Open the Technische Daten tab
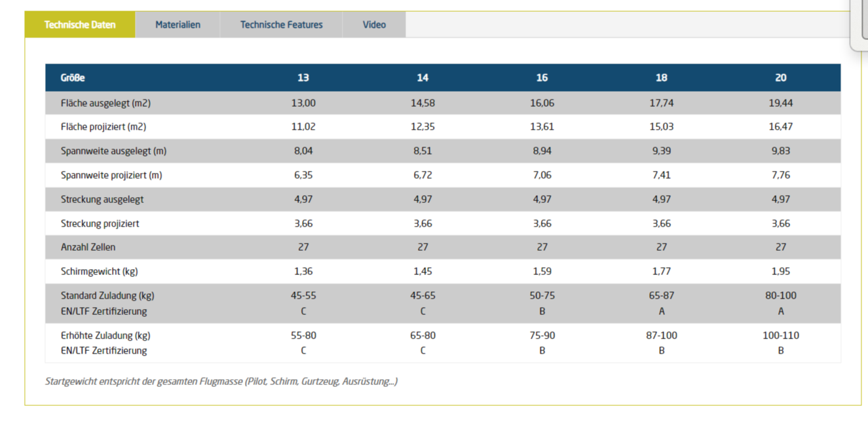The height and width of the screenshot is (438, 868). click(80, 25)
